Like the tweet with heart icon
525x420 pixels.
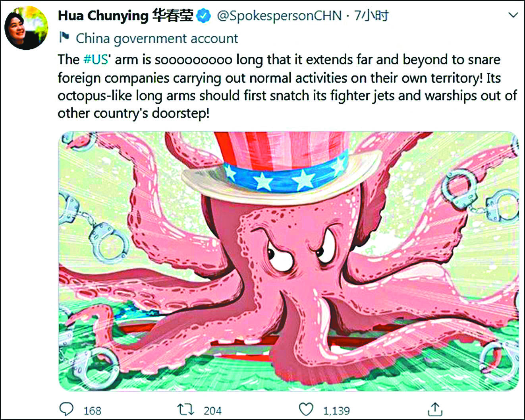(306, 409)
